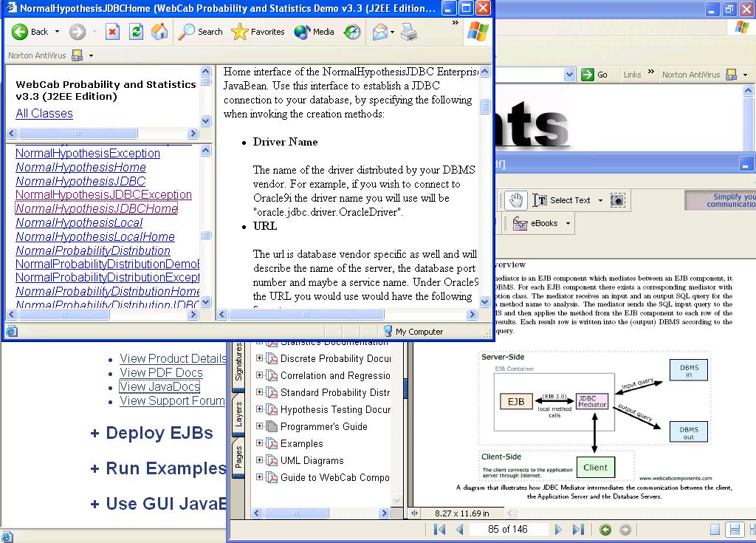
Task: Activate the Snapshot camera tool
Action: click(x=618, y=199)
